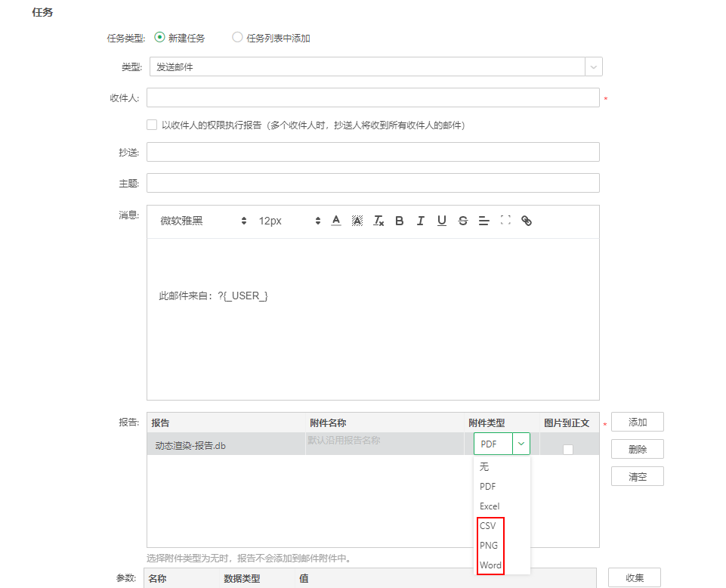Underline the message text
726x588 pixels.
[x=442, y=220]
